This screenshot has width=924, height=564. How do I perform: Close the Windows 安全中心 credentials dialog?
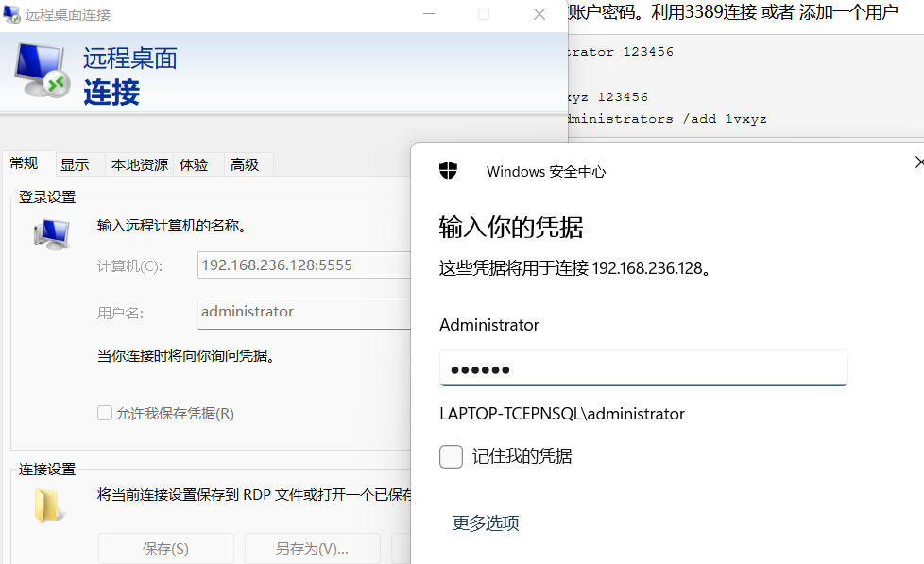click(918, 162)
